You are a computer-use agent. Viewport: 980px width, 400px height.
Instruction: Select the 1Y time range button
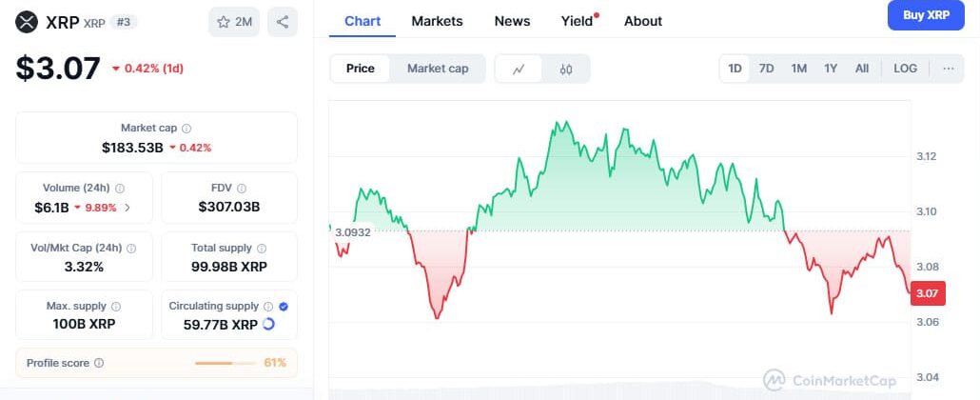point(831,69)
